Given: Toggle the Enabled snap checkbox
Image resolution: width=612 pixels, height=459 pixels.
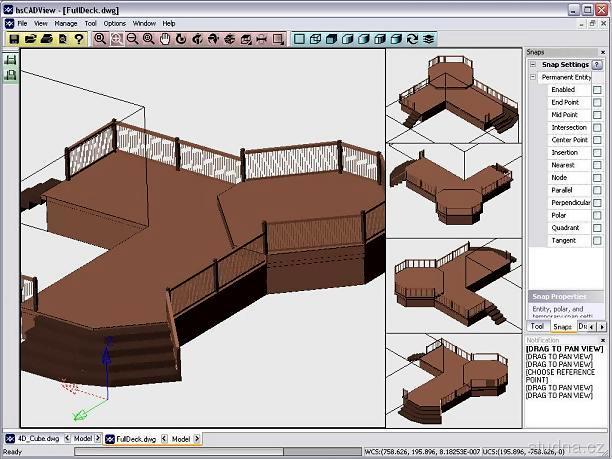Looking at the screenshot, I should tap(597, 90).
